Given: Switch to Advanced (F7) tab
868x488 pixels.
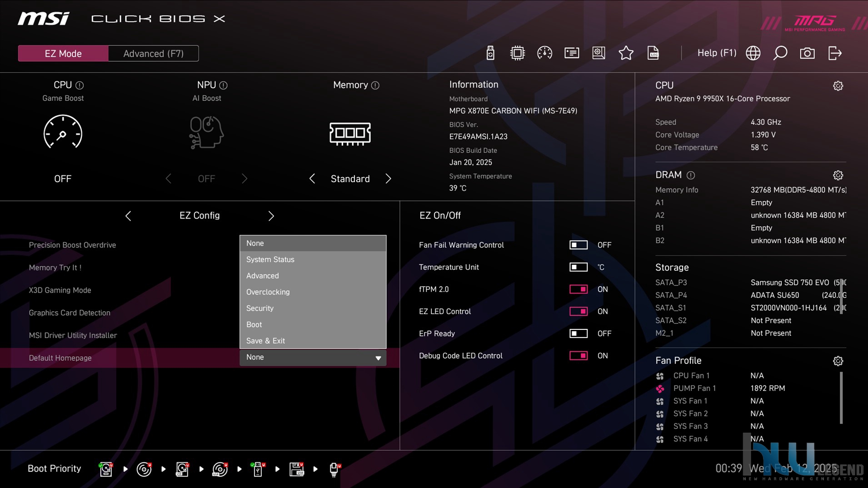Looking at the screenshot, I should point(154,54).
